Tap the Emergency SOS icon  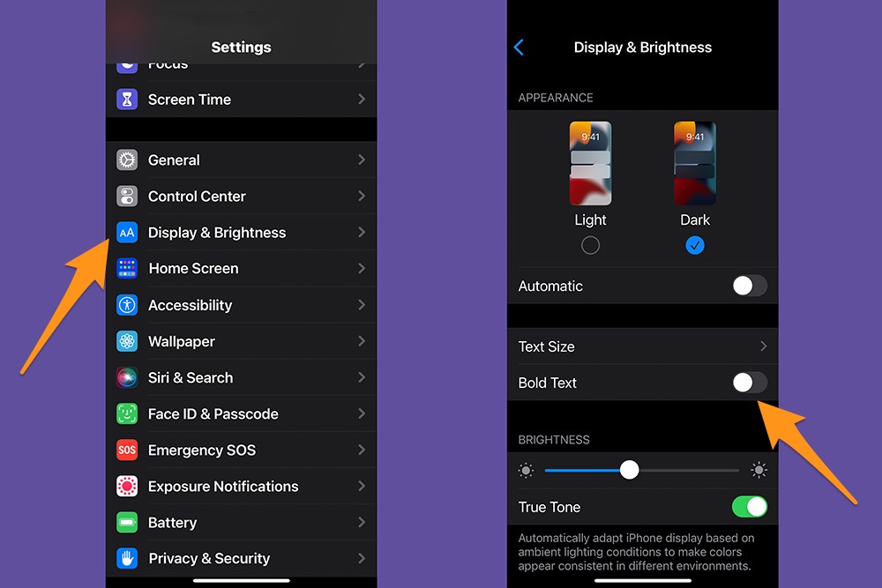click(x=127, y=450)
